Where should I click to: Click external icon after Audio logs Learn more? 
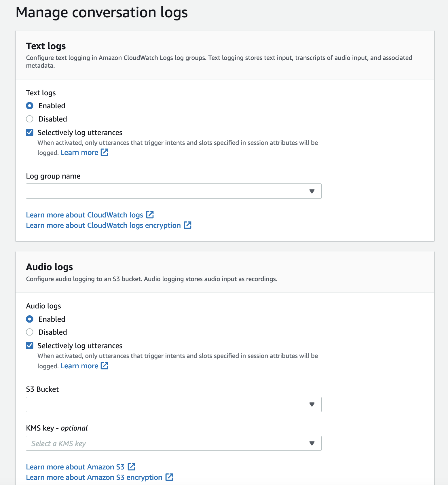click(x=105, y=366)
